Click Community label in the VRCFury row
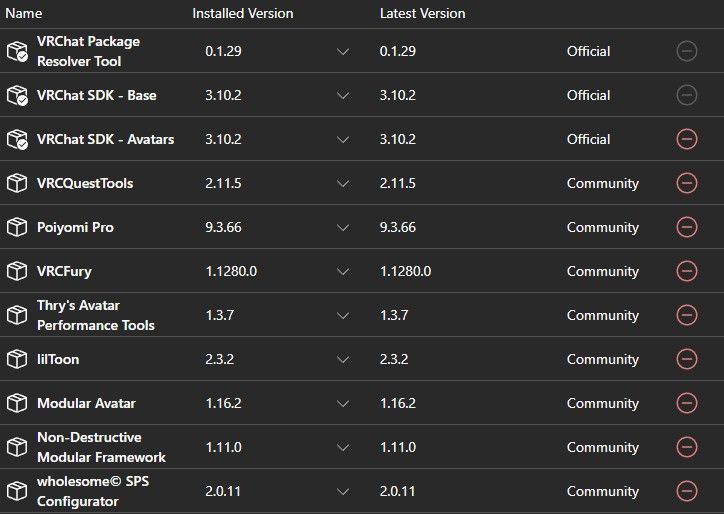The image size is (724, 514). pyautogui.click(x=603, y=271)
